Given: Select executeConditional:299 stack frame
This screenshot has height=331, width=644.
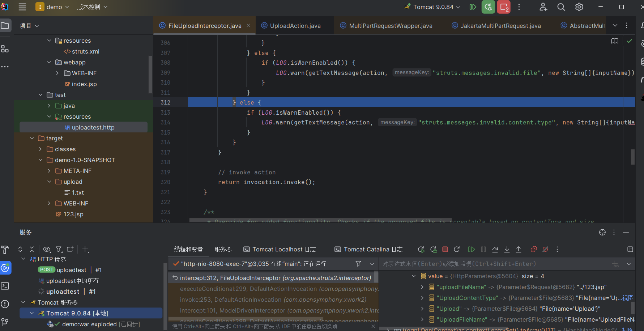Looking at the screenshot, I should pos(274,289).
